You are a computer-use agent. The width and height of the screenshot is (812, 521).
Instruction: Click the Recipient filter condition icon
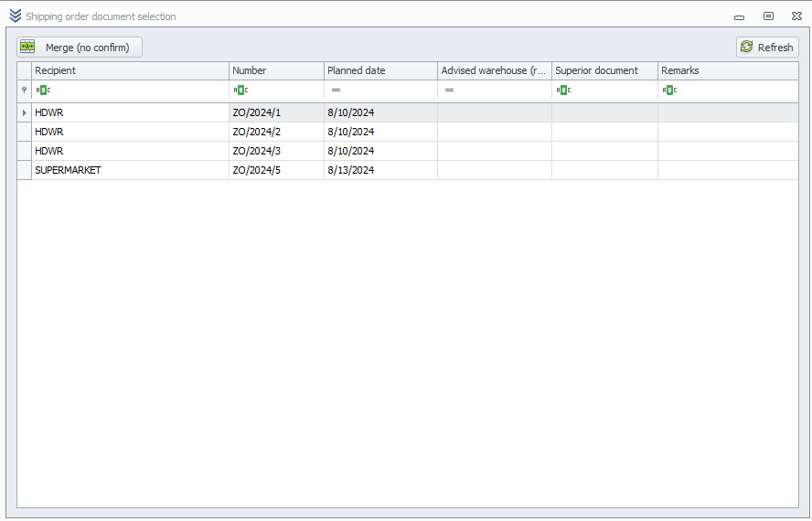[x=44, y=90]
